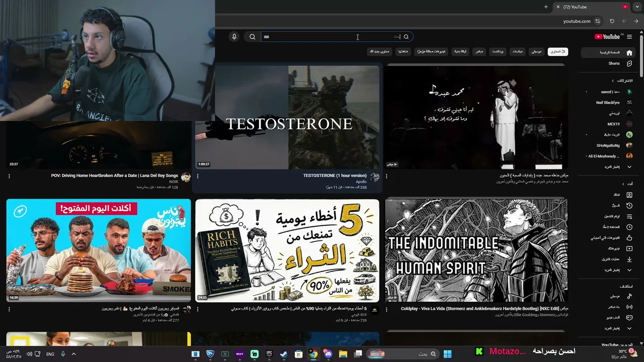
Task: Open فيديوهاتك (Your videos) in sidebar
Action: [609, 248]
